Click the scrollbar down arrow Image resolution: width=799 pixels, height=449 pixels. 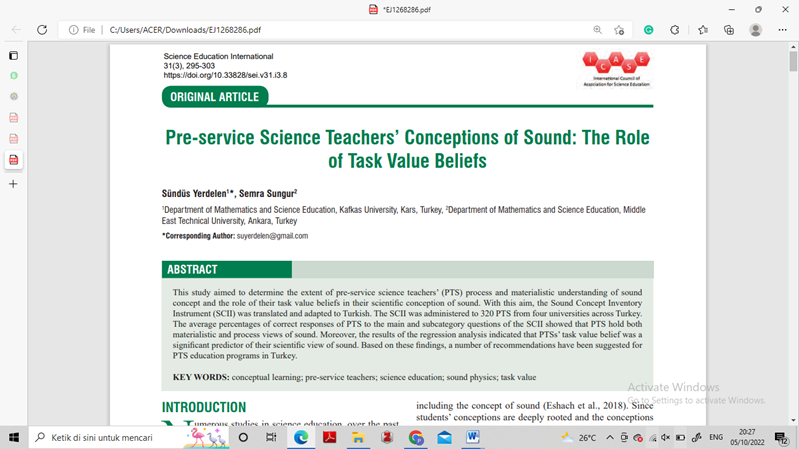click(793, 420)
